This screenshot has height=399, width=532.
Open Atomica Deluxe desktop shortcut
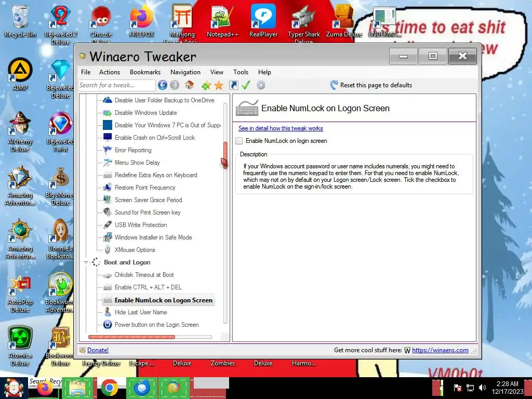coord(20,346)
